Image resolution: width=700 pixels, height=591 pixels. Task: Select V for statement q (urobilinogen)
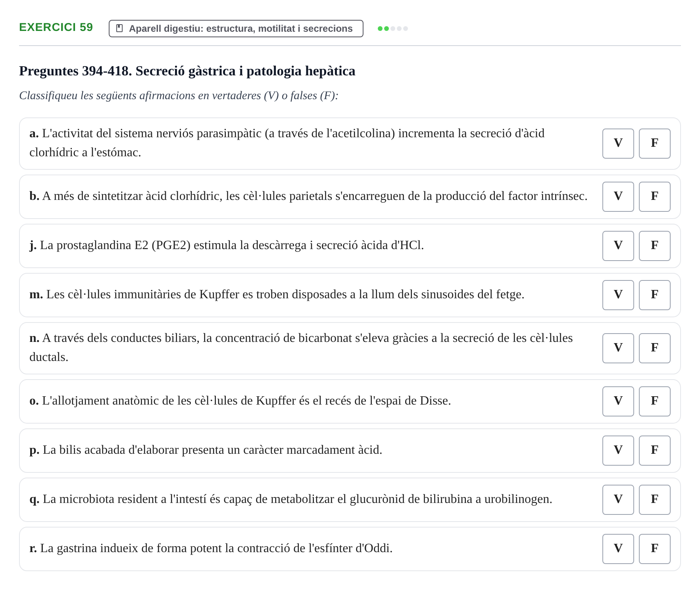point(618,500)
